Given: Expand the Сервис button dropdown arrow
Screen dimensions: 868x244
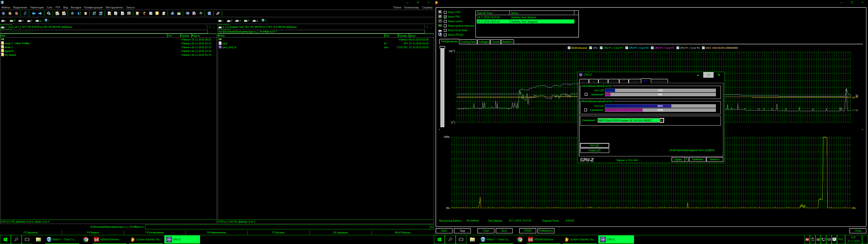Looking at the screenshot, I should (x=686, y=160).
